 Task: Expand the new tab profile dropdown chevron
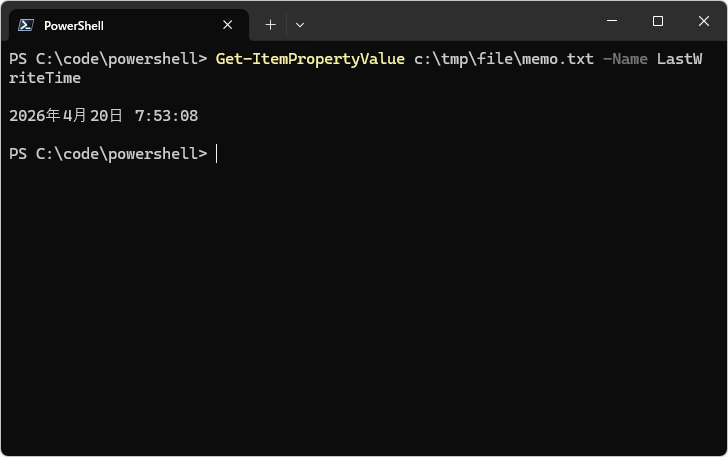coord(300,25)
